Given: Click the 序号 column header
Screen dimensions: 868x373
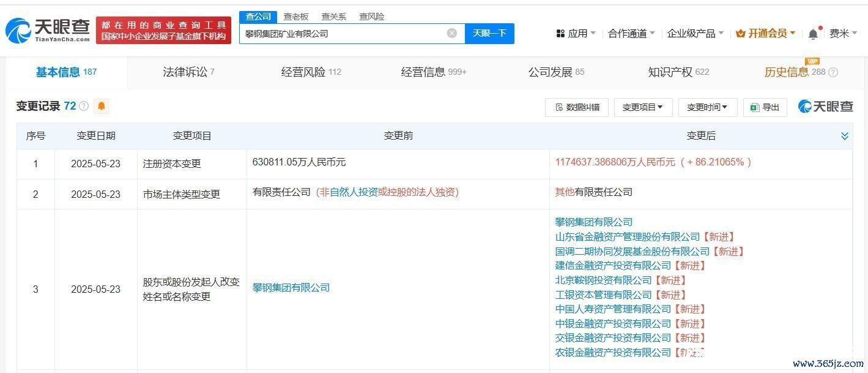Looking at the screenshot, I should pyautogui.click(x=35, y=136).
